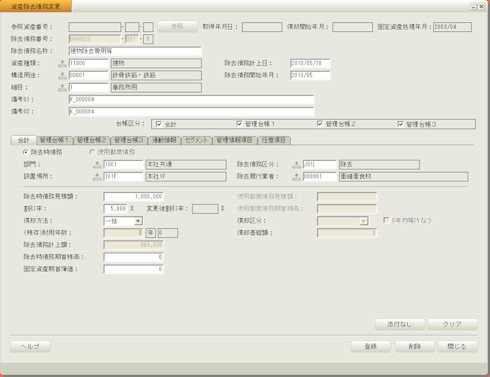This screenshot has height=377, width=490.
Task: Click the 割引率 field showing 5.000
Action: (115, 209)
